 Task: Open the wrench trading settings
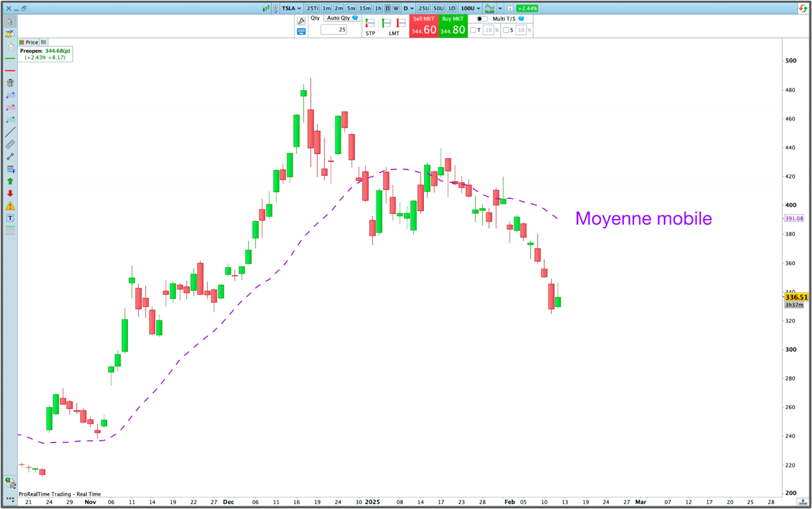[x=301, y=21]
